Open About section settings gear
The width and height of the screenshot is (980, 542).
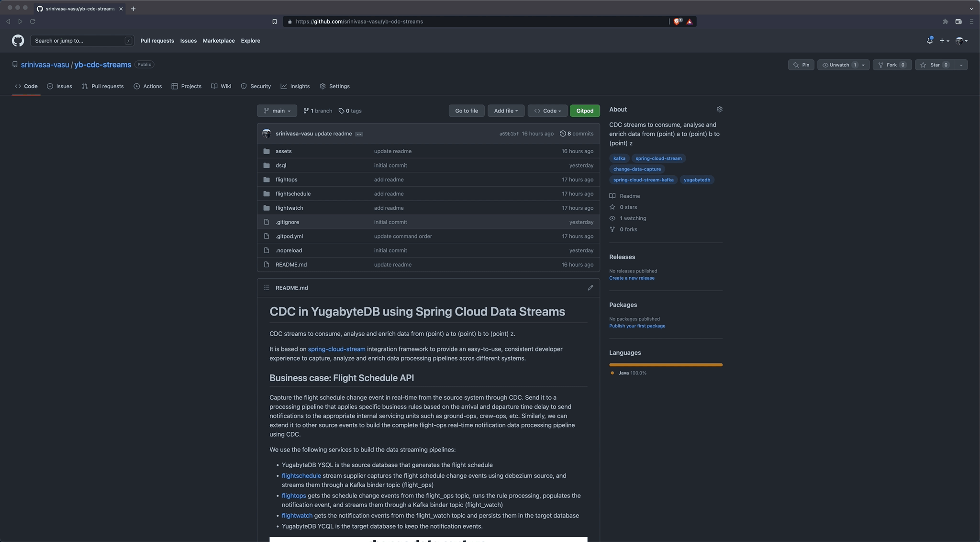click(719, 109)
